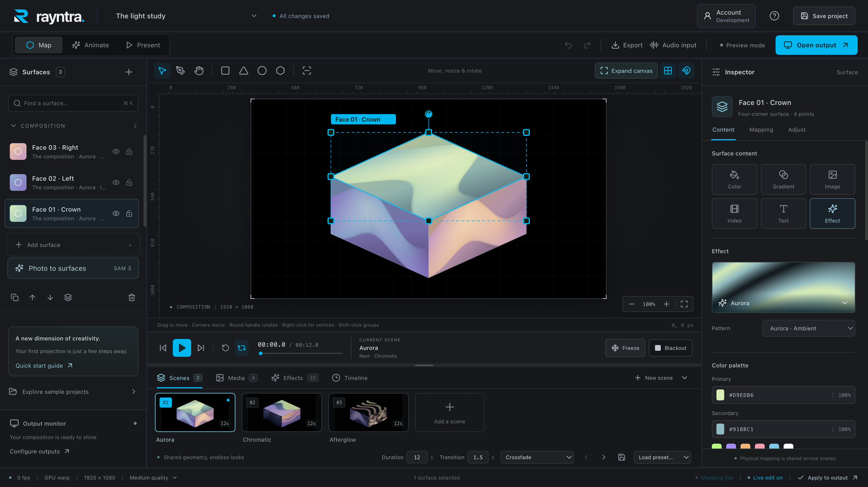Choose the Rectangle shape tool
868x487 pixels.
pos(225,71)
